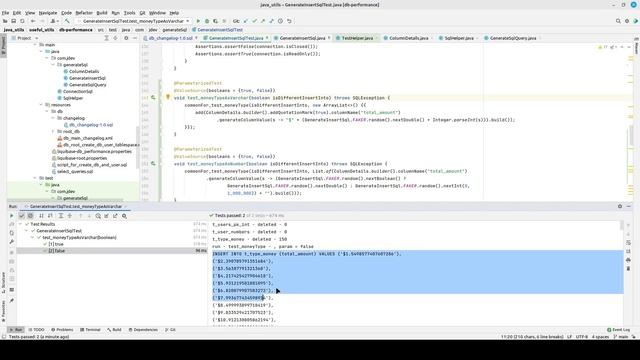Open the Refactor menu
Viewport: 640px width, 360px height.
[84, 13]
